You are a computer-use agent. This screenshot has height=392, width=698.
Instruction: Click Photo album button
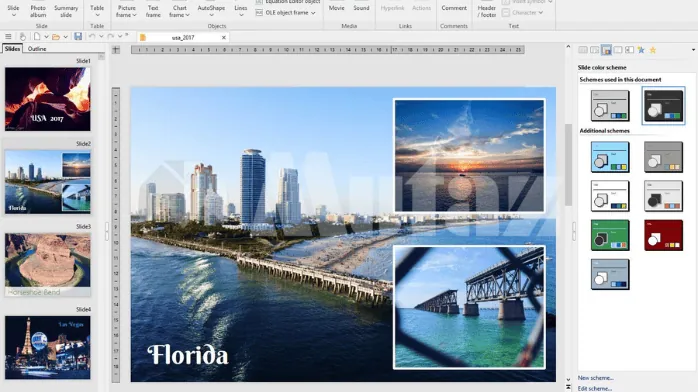point(38,11)
